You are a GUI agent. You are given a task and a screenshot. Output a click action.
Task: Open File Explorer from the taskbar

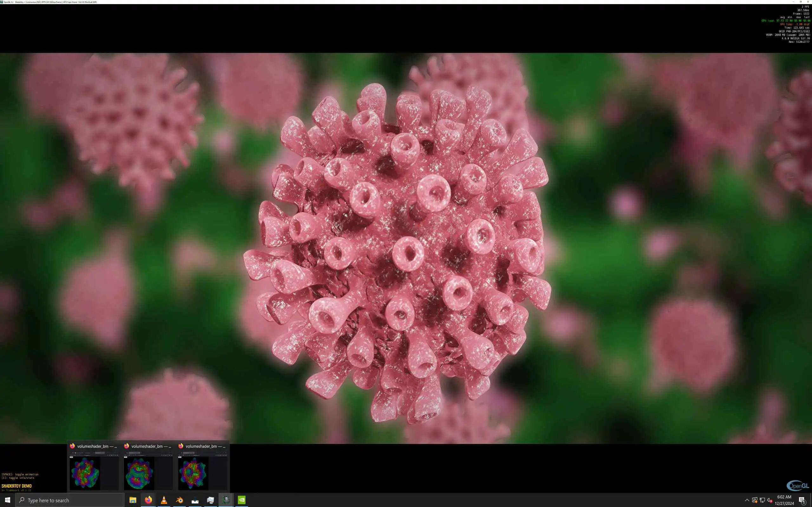[x=133, y=500]
